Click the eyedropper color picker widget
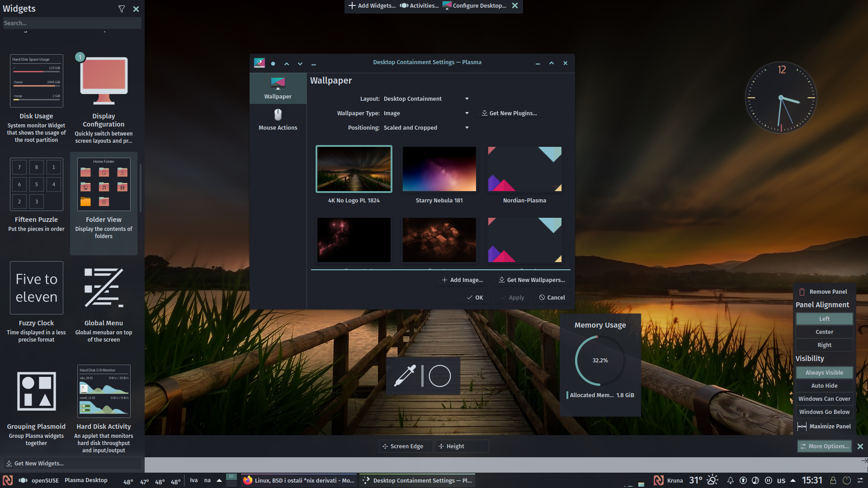 405,376
